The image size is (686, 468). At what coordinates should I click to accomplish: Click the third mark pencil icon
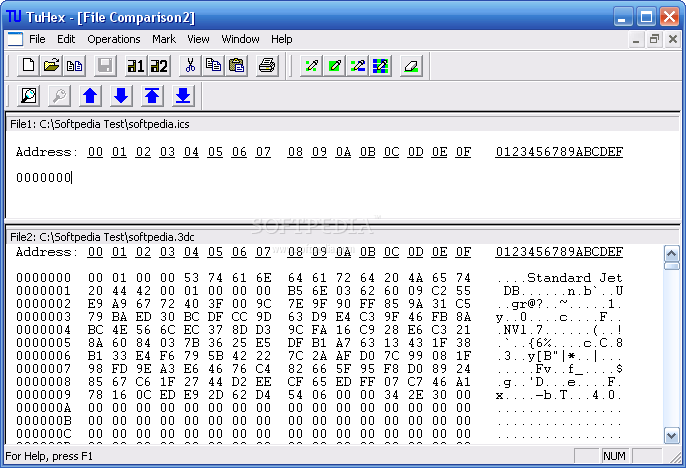[357, 66]
